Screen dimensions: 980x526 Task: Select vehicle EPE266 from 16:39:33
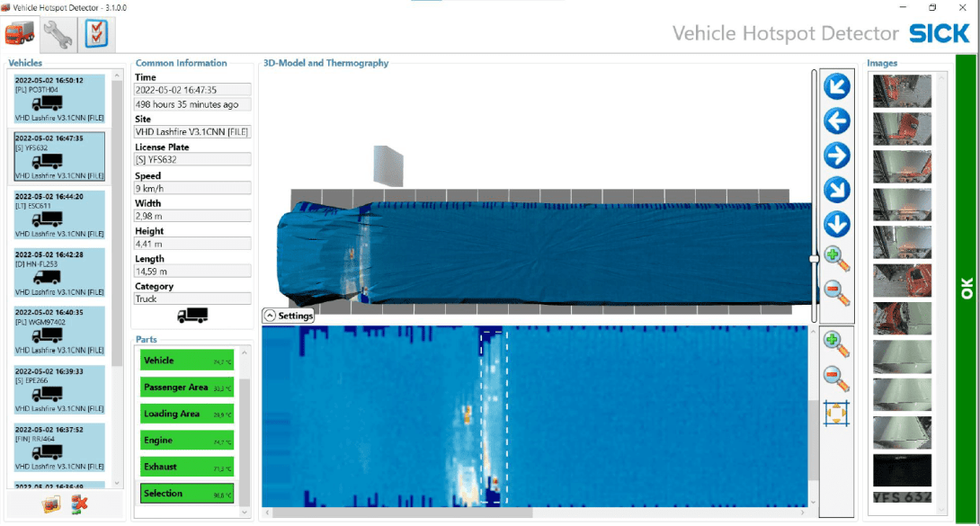pyautogui.click(x=59, y=389)
